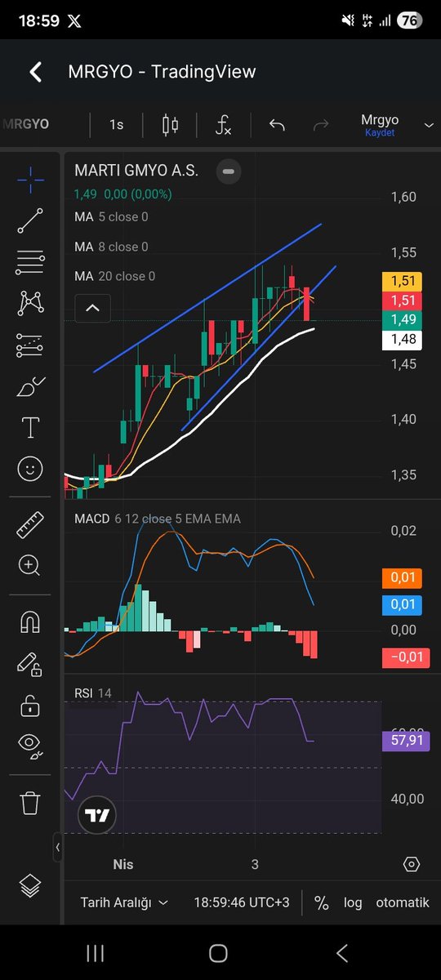Toggle hide all drawings eye

tap(30, 746)
